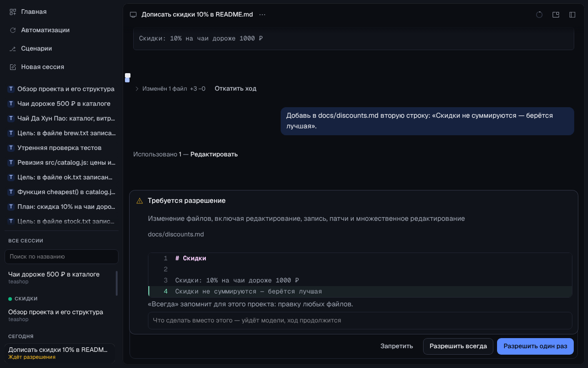
Task: Click the T avatar beside pinned "Обзор проекта и его структура"
Action: coord(11,89)
